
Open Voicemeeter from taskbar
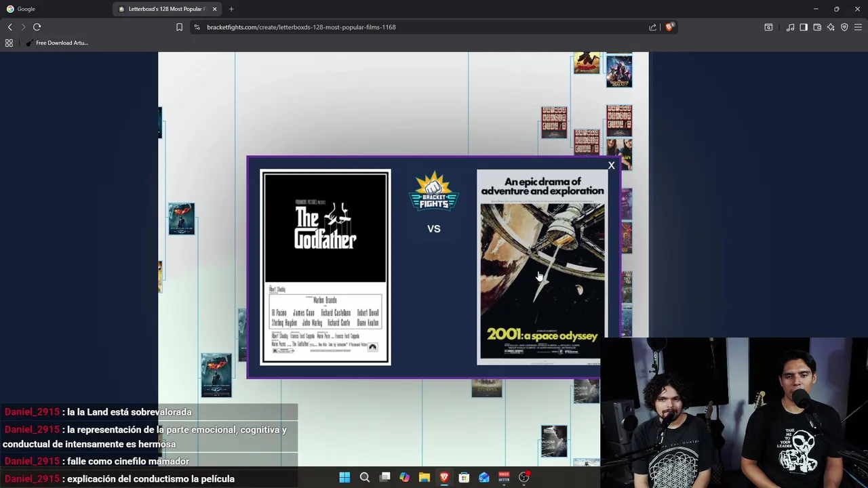click(x=504, y=478)
